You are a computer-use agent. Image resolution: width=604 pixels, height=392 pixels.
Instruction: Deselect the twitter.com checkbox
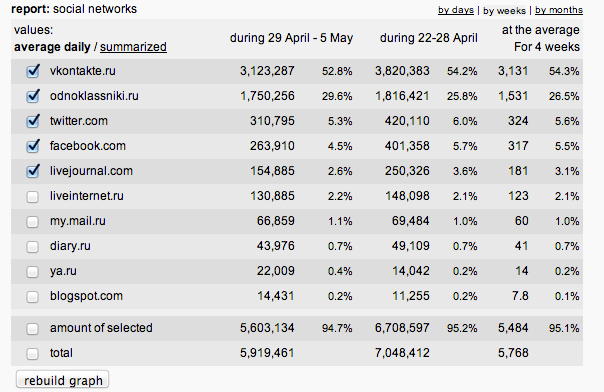point(33,121)
